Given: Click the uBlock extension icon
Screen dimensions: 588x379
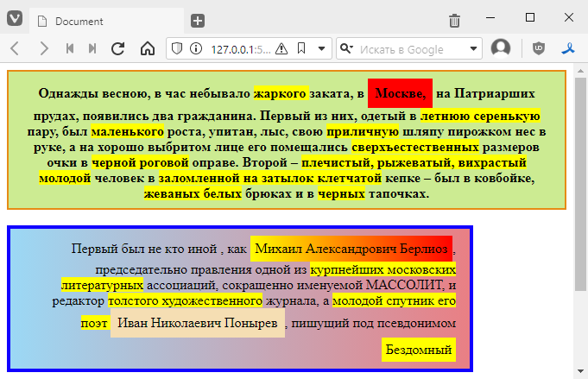Looking at the screenshot, I should (540, 48).
